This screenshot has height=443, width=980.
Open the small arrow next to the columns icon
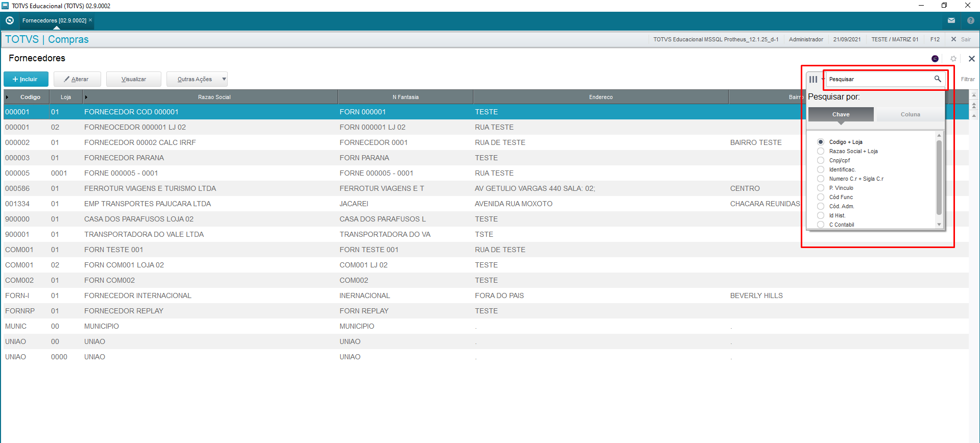(x=822, y=79)
